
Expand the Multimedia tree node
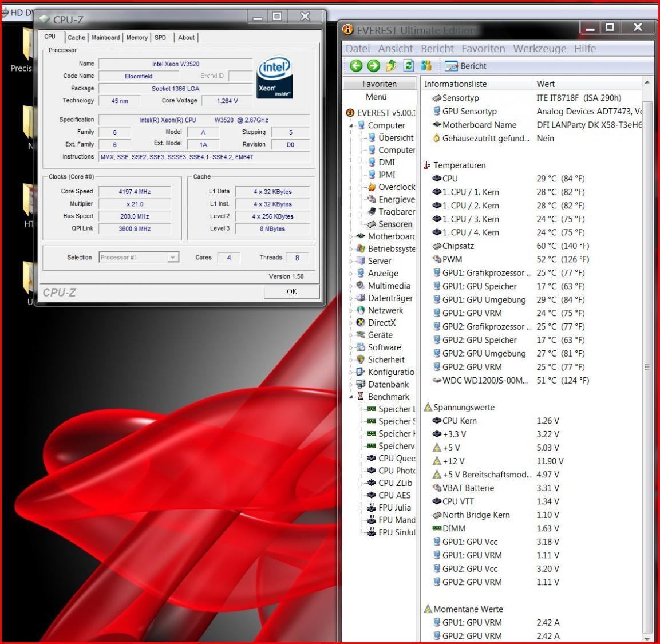click(351, 286)
